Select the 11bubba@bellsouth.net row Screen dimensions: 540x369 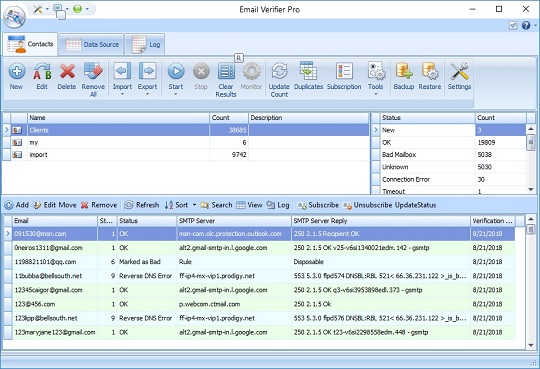(260, 276)
